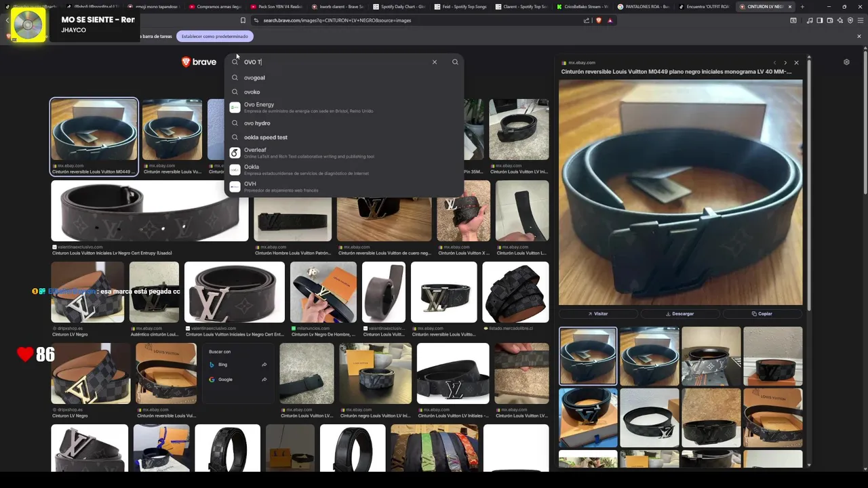Select the ovogoal search suggestion

(x=344, y=77)
